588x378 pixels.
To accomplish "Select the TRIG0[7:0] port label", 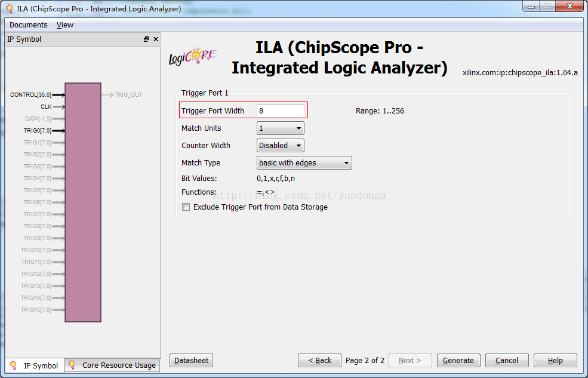I will (x=38, y=131).
